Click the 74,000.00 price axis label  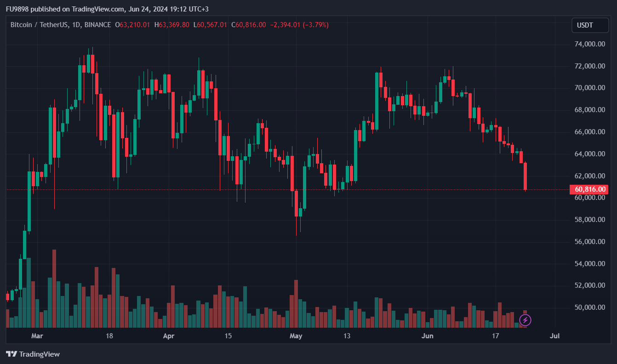pyautogui.click(x=588, y=44)
